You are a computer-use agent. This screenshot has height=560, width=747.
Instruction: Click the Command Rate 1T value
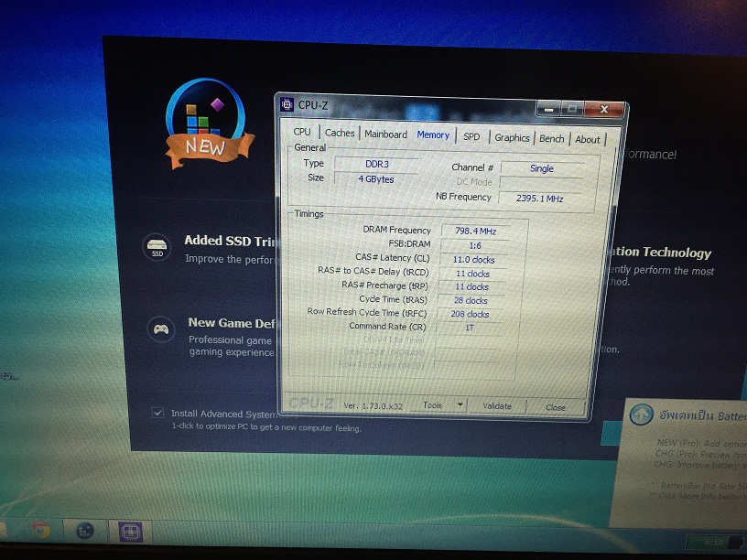[470, 328]
